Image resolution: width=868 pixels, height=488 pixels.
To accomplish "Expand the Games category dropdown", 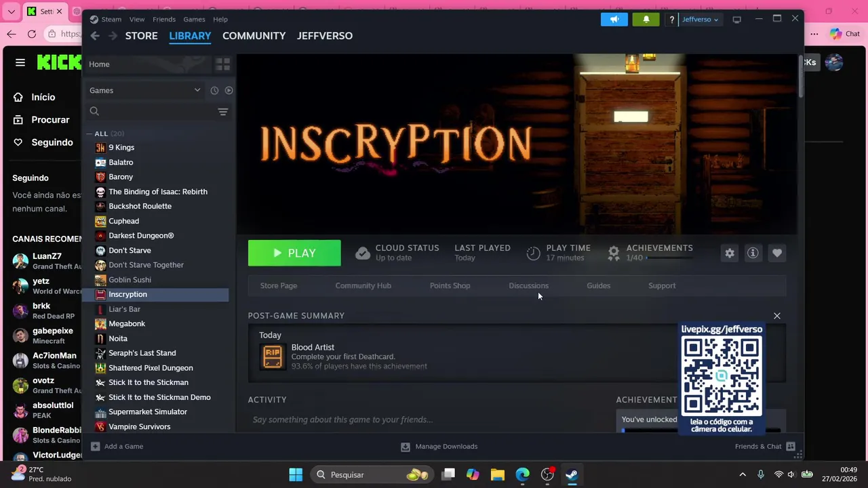I will 144,90.
